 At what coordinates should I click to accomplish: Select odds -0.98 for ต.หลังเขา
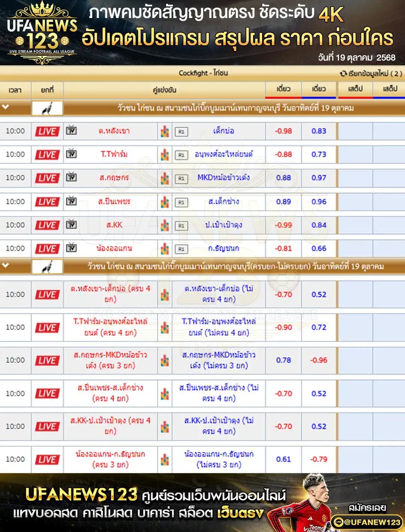coord(283,131)
